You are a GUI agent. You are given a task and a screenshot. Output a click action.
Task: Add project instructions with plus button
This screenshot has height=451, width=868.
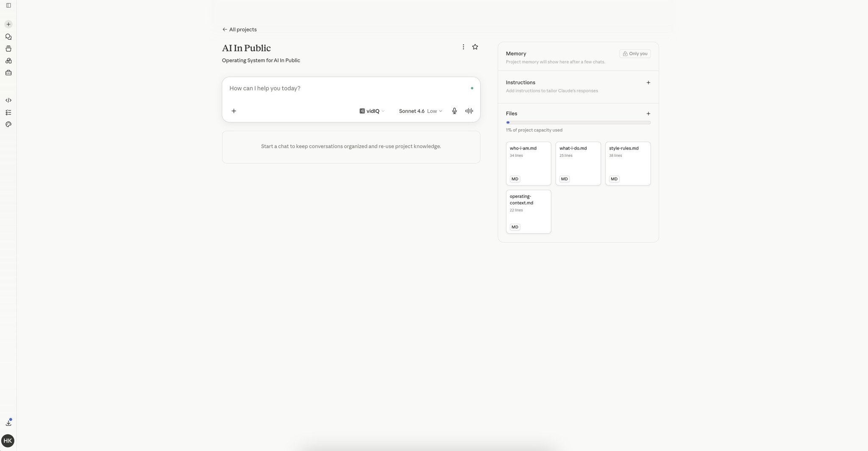(x=648, y=83)
